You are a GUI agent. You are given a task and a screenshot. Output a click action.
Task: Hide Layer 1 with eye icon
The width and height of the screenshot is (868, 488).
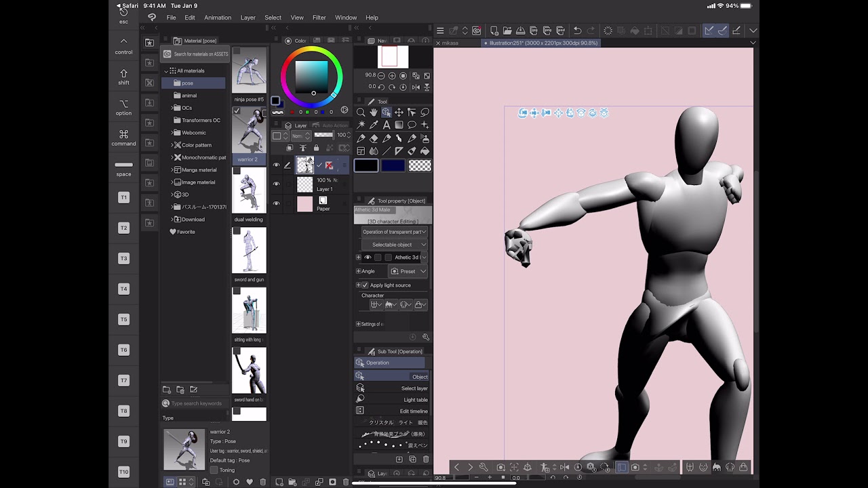[x=276, y=184]
